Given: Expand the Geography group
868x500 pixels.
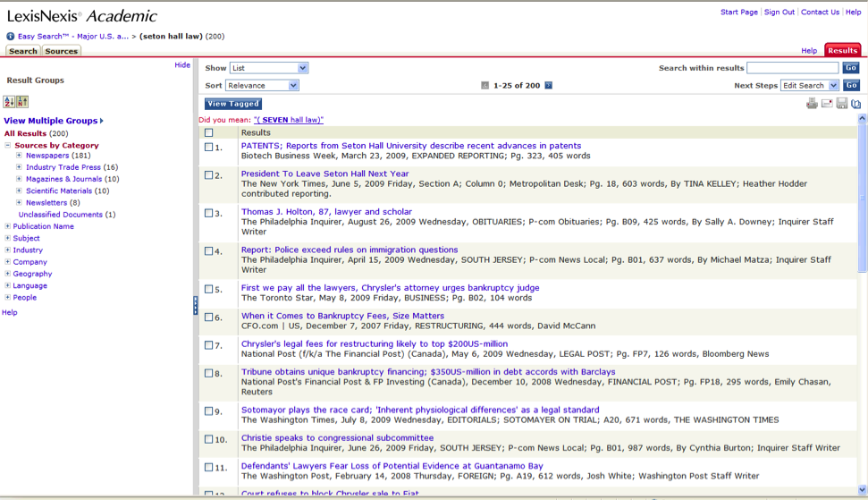Looking at the screenshot, I should (8, 274).
